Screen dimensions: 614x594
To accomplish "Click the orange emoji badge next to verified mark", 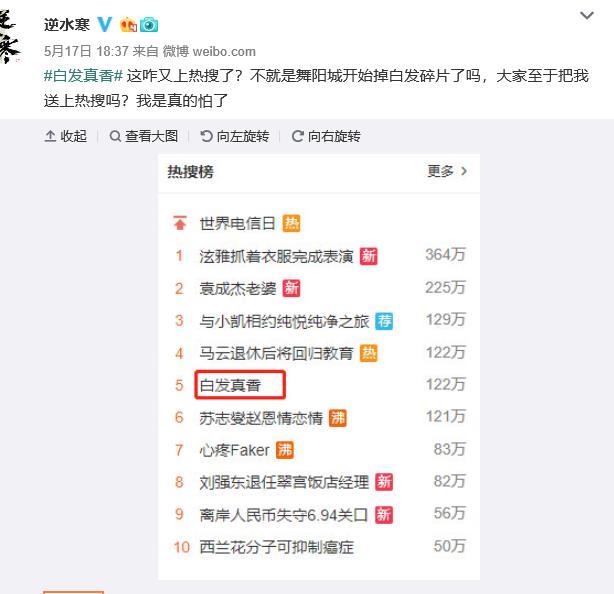I will coord(128,25).
